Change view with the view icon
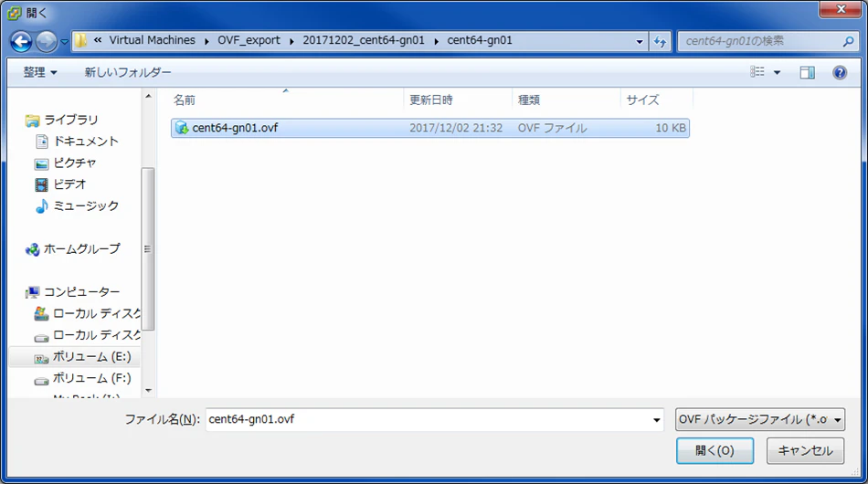The height and width of the screenshot is (484, 868). point(757,72)
